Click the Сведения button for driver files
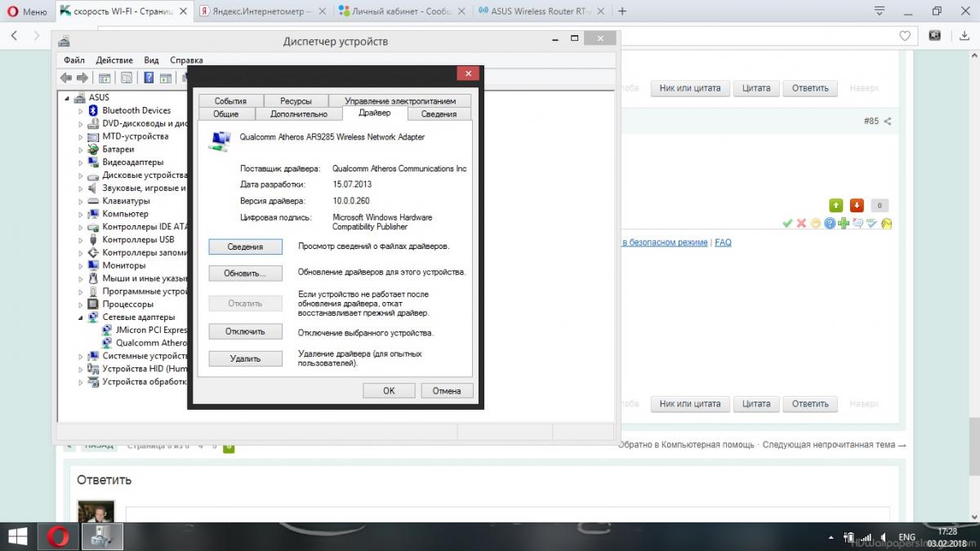The height and width of the screenshot is (551, 980). (x=245, y=247)
